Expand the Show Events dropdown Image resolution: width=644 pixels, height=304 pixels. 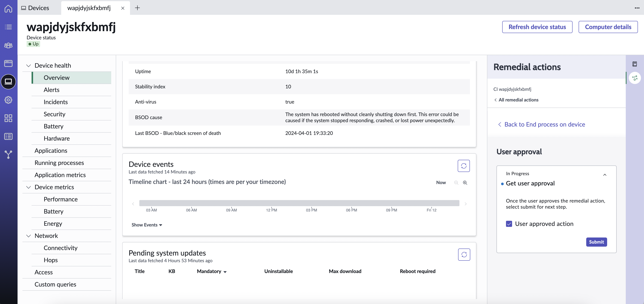pyautogui.click(x=147, y=225)
